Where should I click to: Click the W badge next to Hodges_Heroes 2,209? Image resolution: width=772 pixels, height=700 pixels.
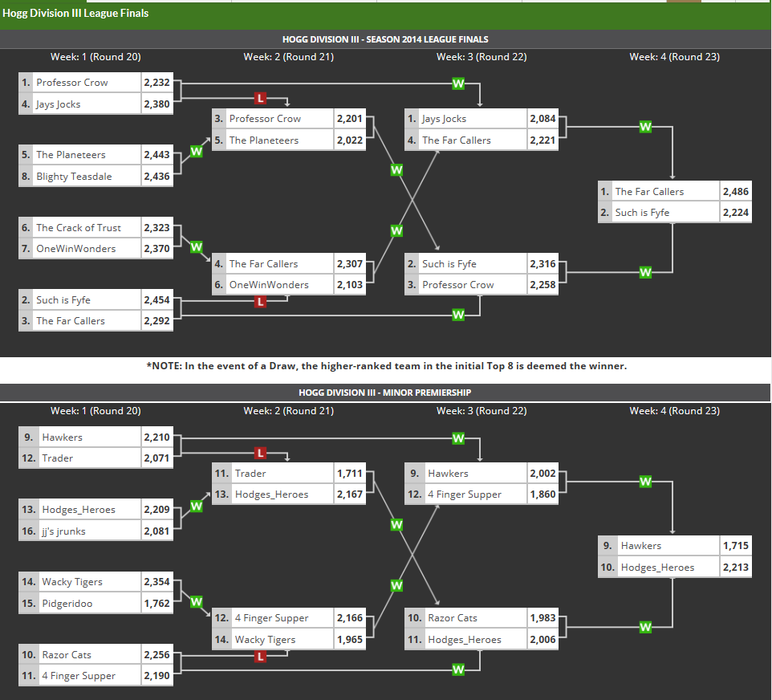point(197,506)
